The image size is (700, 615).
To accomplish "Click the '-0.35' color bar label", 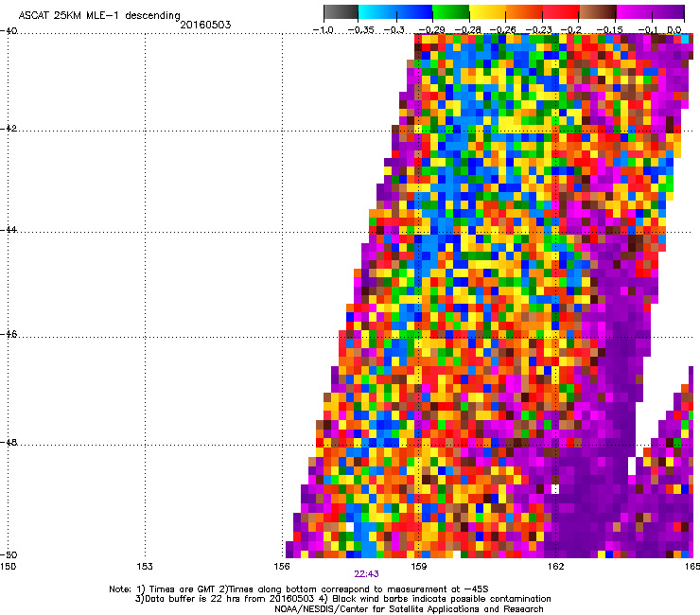I will [x=360, y=30].
